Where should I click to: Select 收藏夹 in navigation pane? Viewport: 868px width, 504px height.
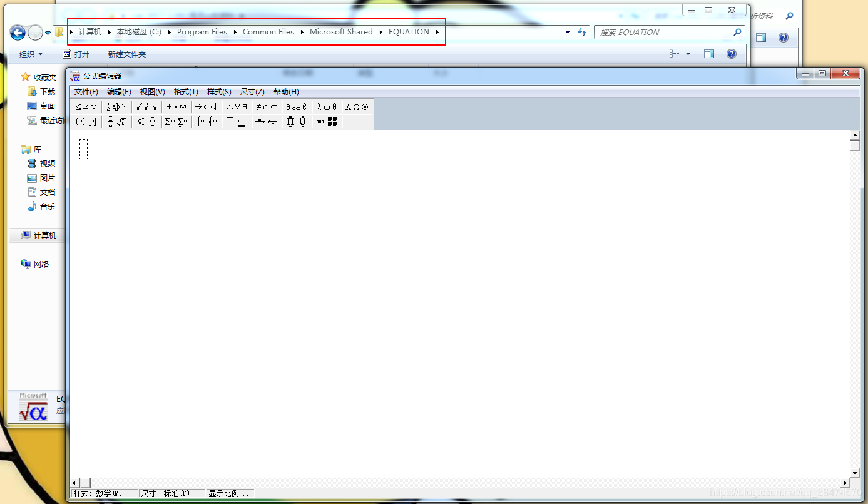pos(39,77)
